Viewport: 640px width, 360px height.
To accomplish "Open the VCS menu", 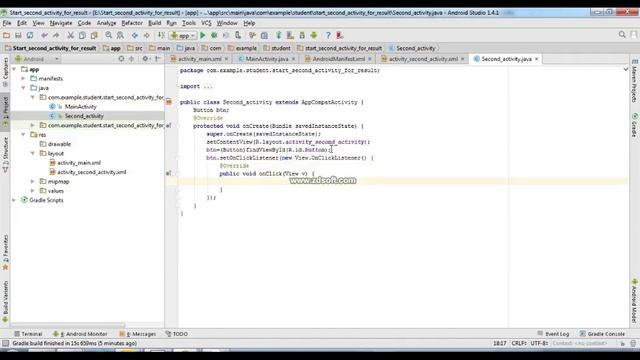I will [207, 23].
